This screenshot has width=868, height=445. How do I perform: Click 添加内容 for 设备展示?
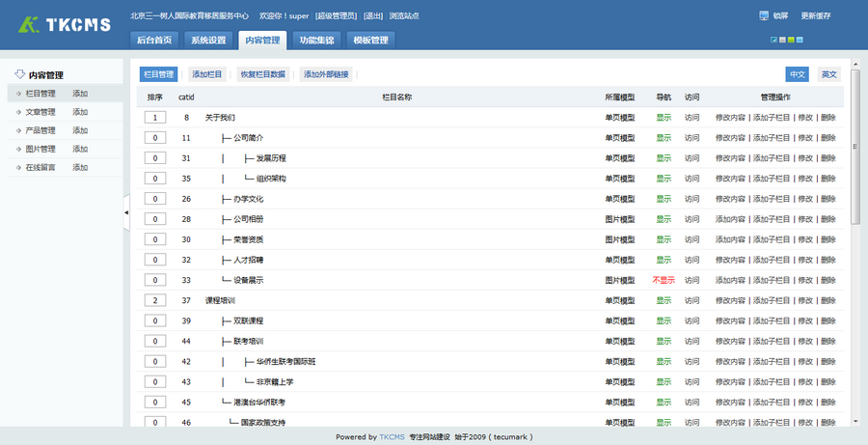pos(731,280)
